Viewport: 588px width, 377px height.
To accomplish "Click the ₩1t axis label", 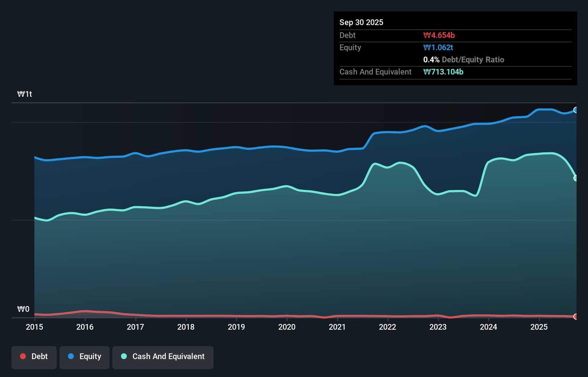I will coord(24,94).
